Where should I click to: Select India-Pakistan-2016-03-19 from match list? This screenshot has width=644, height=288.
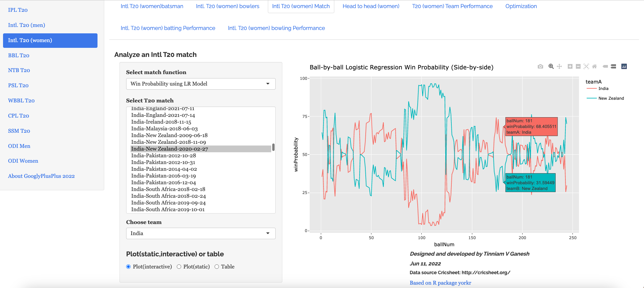coord(163,176)
